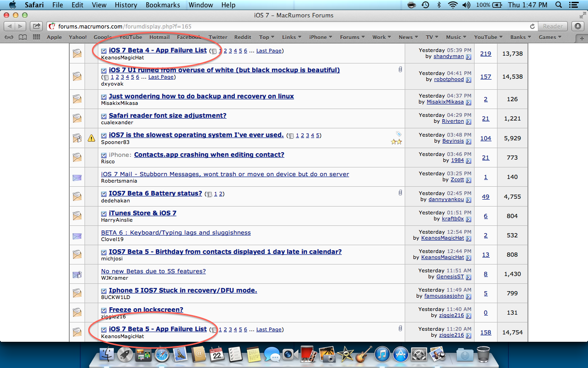The width and height of the screenshot is (588, 368).
Task: Go back using Safari's back arrow
Action: 10,26
